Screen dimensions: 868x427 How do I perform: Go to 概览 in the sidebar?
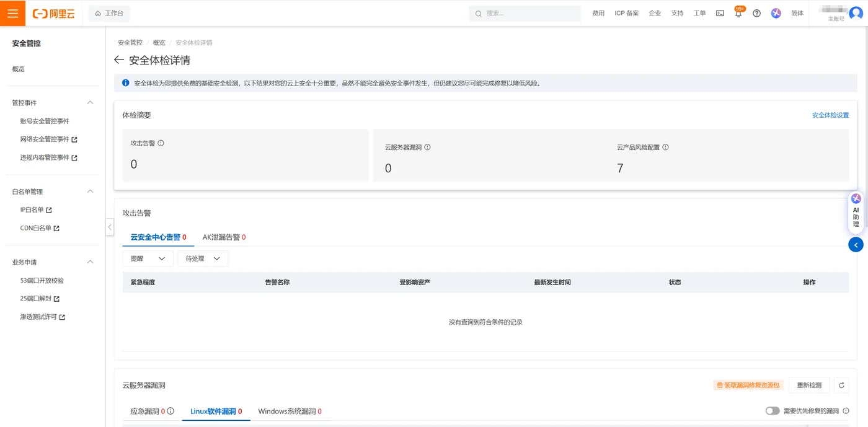19,69
